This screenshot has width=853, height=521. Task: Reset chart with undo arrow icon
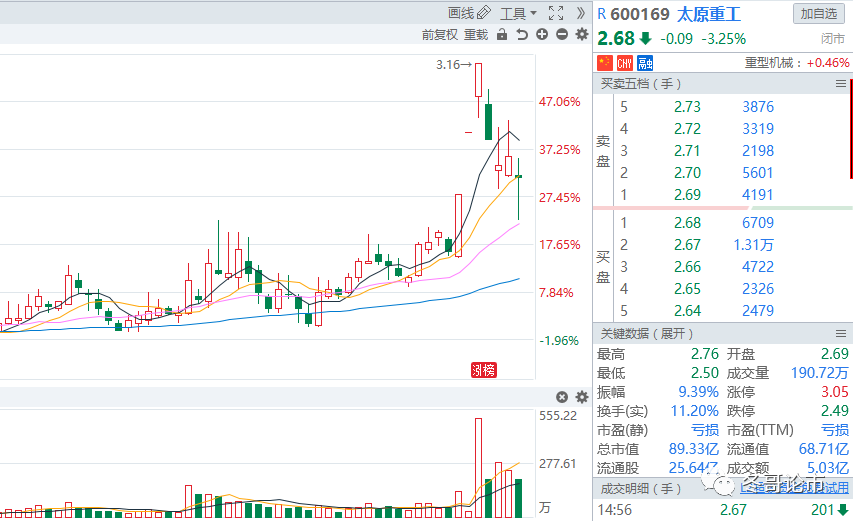pos(522,35)
